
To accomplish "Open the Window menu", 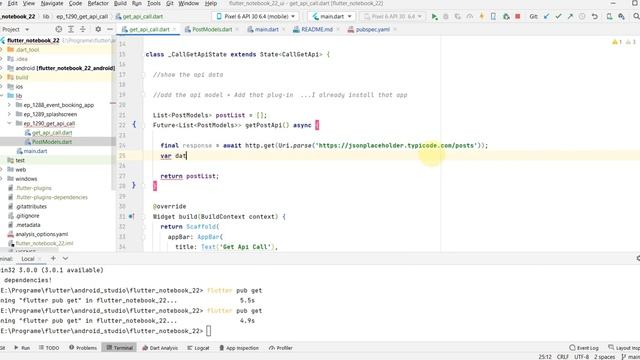I will (x=189, y=3).
